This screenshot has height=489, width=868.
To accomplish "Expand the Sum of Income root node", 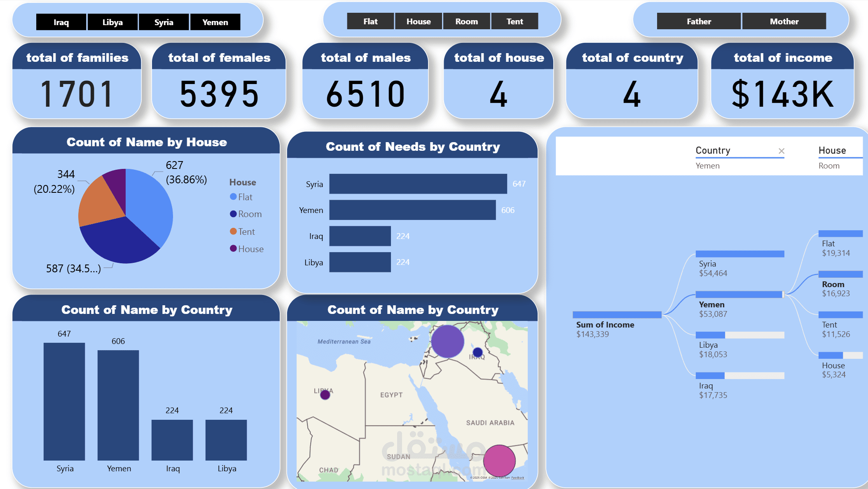I will tap(617, 315).
